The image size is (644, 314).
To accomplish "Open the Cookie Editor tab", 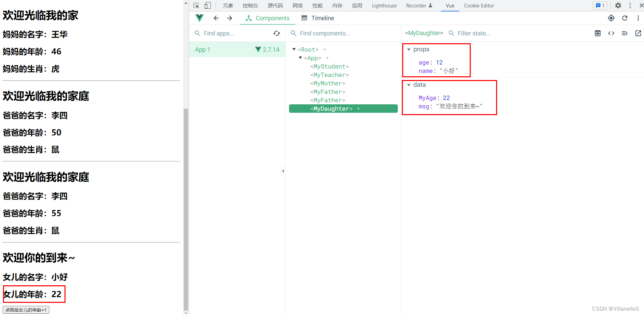I will (479, 6).
